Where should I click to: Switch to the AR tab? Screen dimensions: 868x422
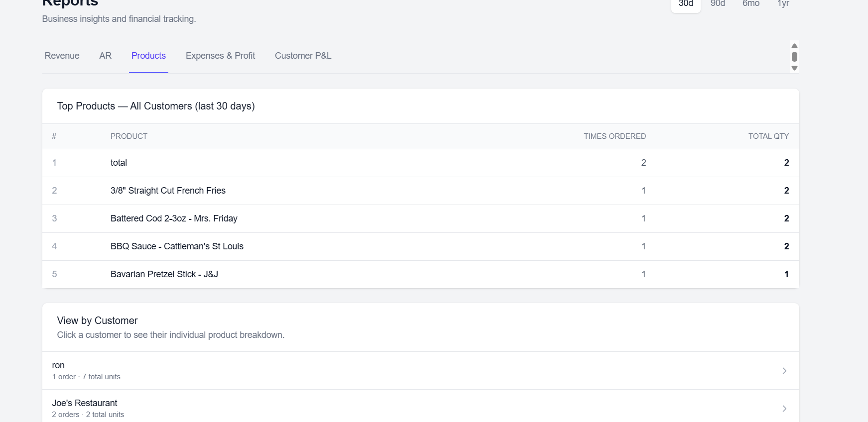(x=105, y=56)
